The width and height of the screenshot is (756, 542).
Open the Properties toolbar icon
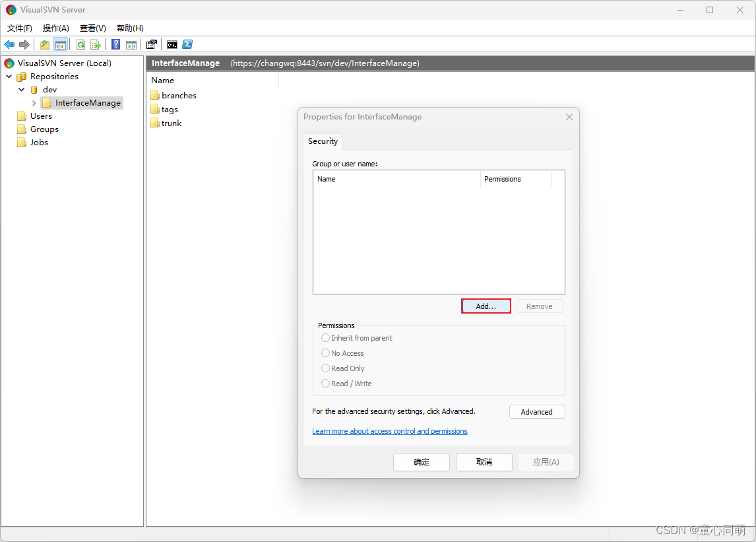(151, 45)
